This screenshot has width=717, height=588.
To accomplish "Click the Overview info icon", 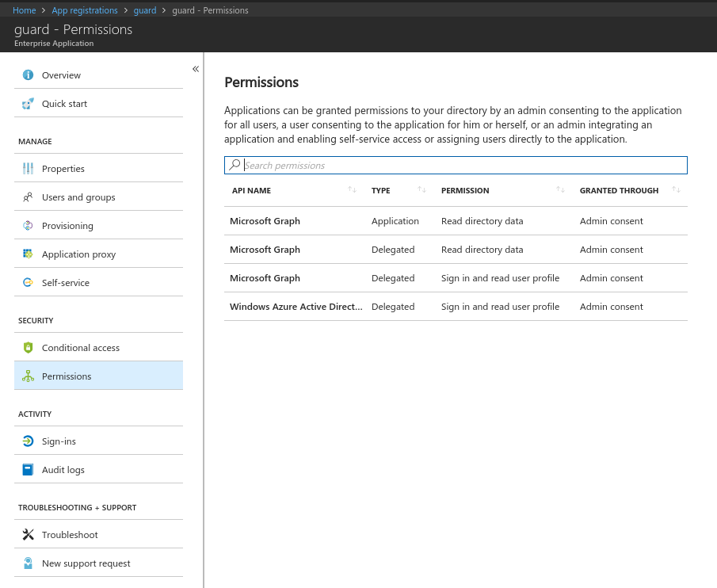I will (x=28, y=75).
